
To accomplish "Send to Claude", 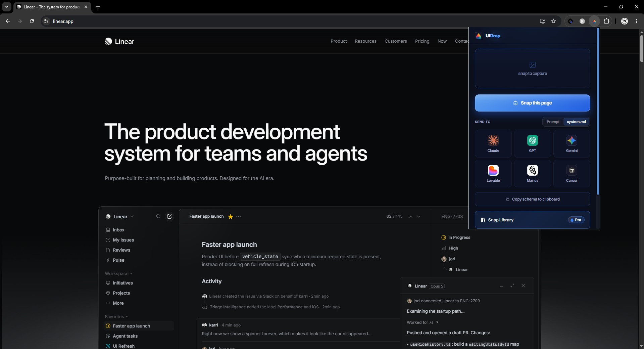I will [493, 144].
